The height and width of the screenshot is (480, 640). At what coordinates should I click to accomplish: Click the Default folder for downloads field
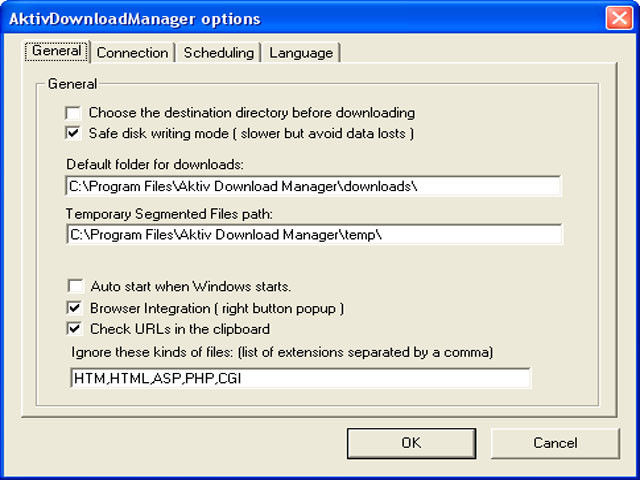pos(313,187)
